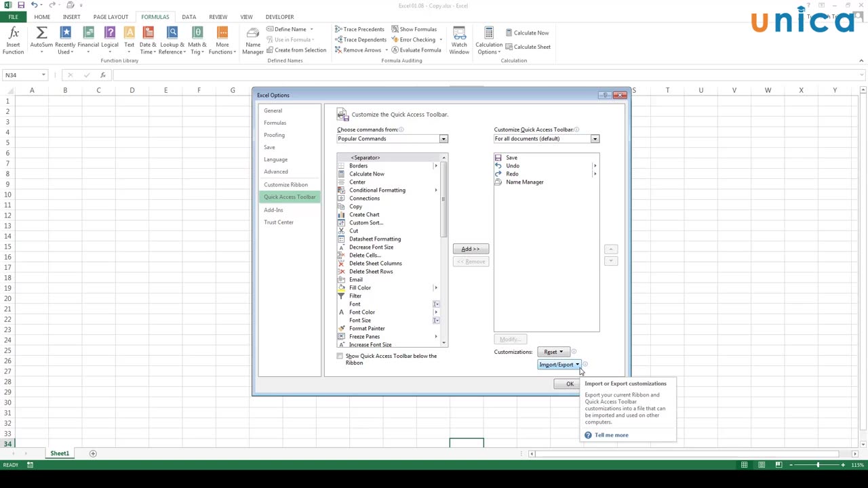Screen dimensions: 868x488
Task: Add a new sheet with plus icon
Action: click(x=93, y=453)
